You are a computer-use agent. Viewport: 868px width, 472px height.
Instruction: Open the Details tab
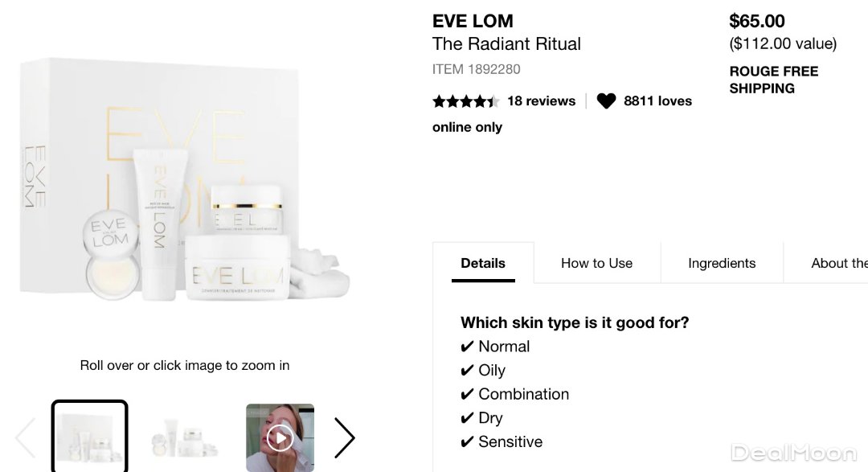pos(483,263)
